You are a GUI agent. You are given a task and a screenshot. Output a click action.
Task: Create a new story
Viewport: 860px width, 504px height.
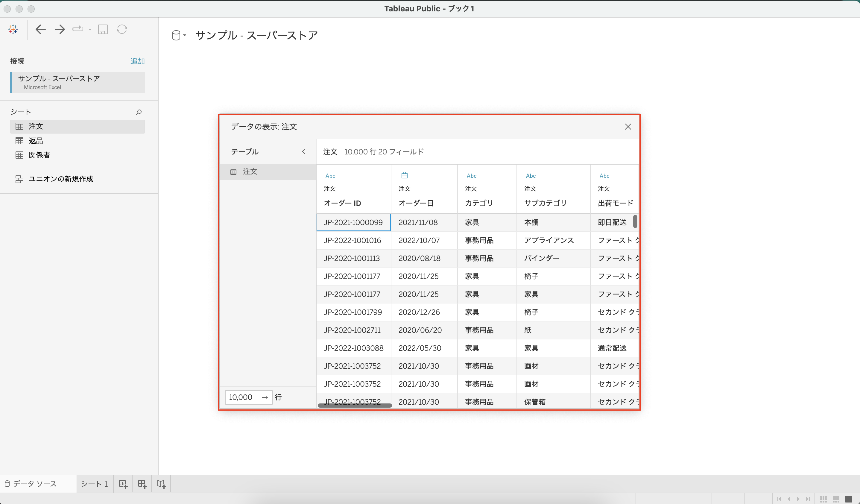pos(161,484)
